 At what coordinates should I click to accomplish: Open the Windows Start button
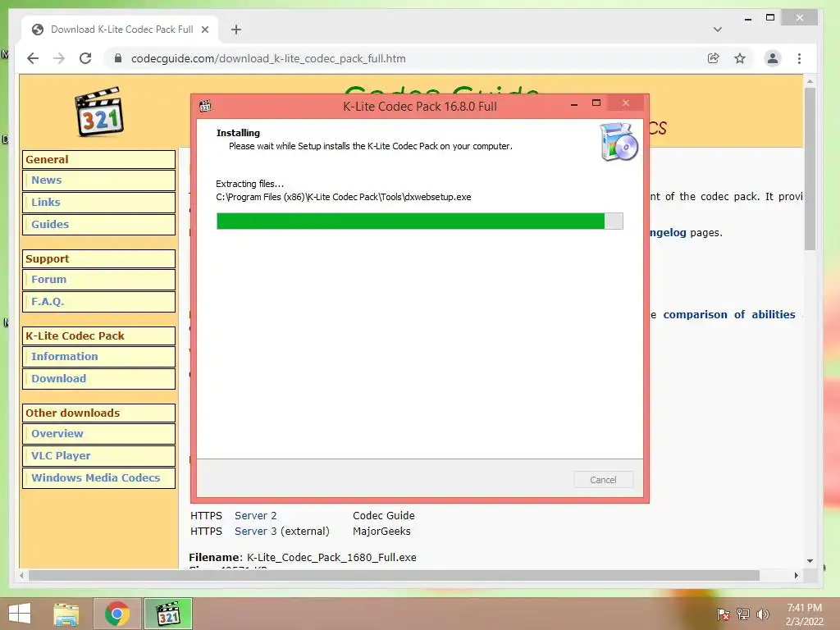(x=20, y=614)
